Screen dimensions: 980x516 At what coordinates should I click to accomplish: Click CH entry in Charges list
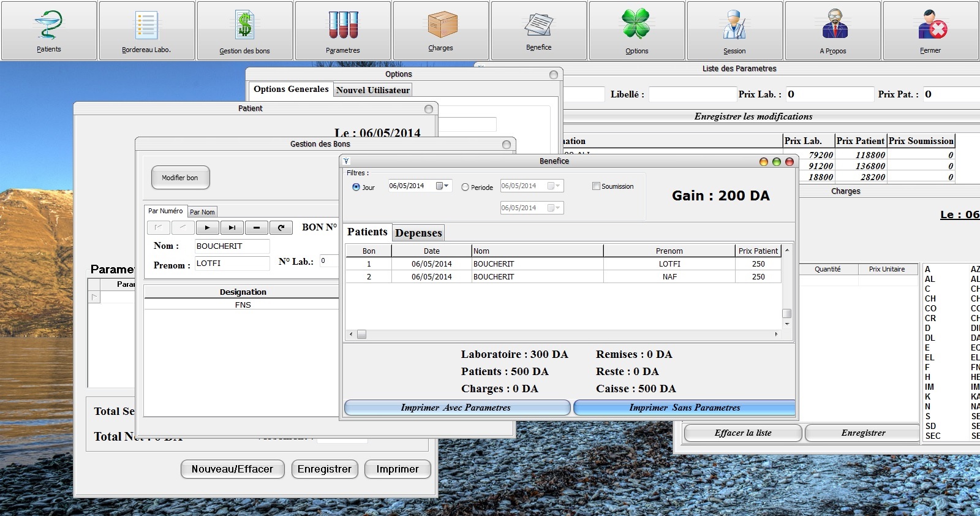click(x=930, y=298)
